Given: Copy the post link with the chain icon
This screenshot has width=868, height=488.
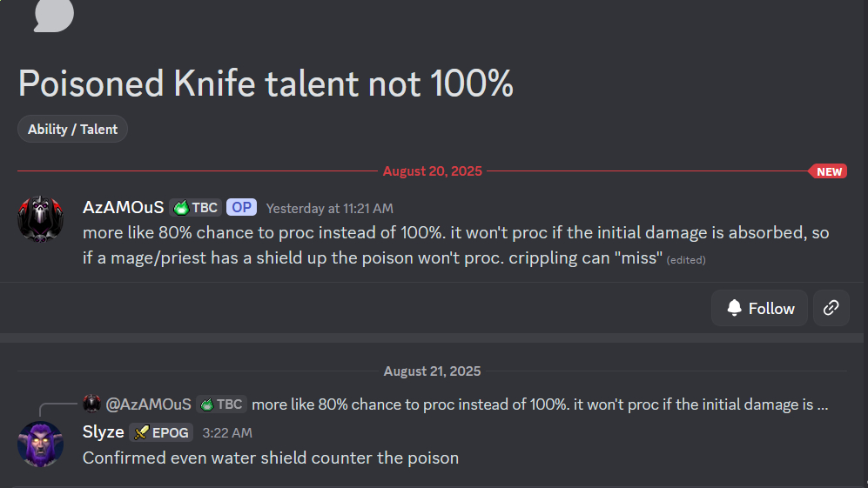Looking at the screenshot, I should tap(831, 308).
